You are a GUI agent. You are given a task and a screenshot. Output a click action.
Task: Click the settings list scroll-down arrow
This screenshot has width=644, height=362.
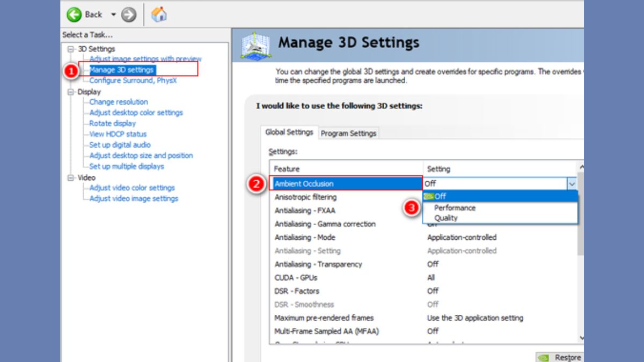coord(581,337)
